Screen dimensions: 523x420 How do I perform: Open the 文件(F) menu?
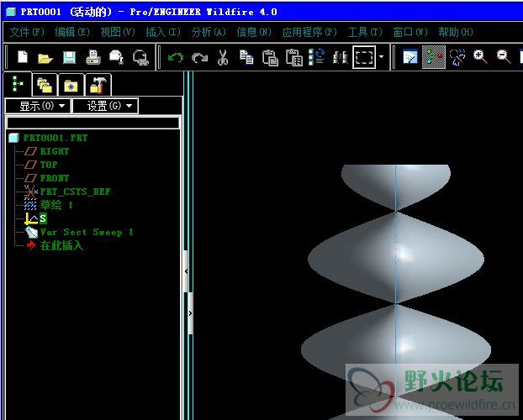tap(27, 32)
